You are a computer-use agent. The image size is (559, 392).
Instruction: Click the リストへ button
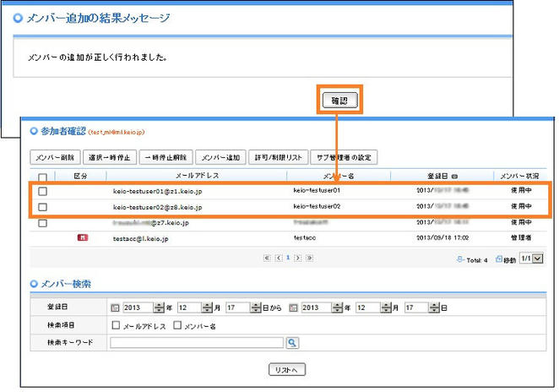tap(286, 370)
